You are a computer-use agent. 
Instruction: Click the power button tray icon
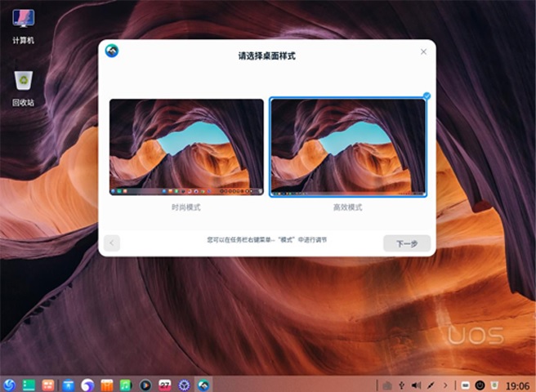pyautogui.click(x=480, y=385)
